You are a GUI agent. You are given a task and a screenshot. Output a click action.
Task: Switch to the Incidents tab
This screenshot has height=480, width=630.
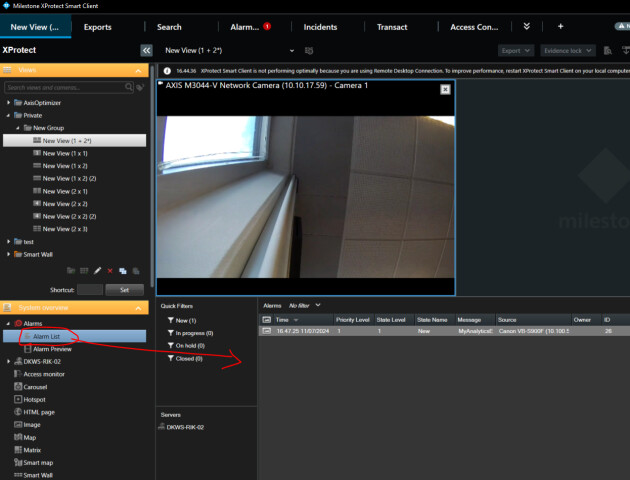tap(320, 27)
